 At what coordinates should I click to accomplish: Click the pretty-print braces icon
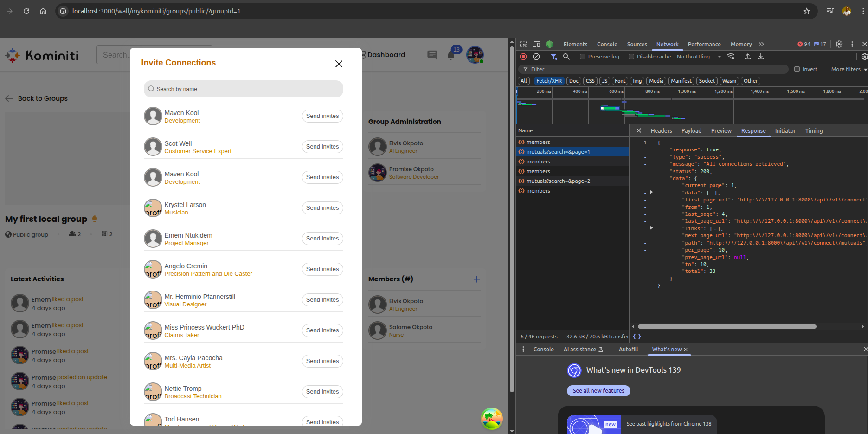click(637, 337)
